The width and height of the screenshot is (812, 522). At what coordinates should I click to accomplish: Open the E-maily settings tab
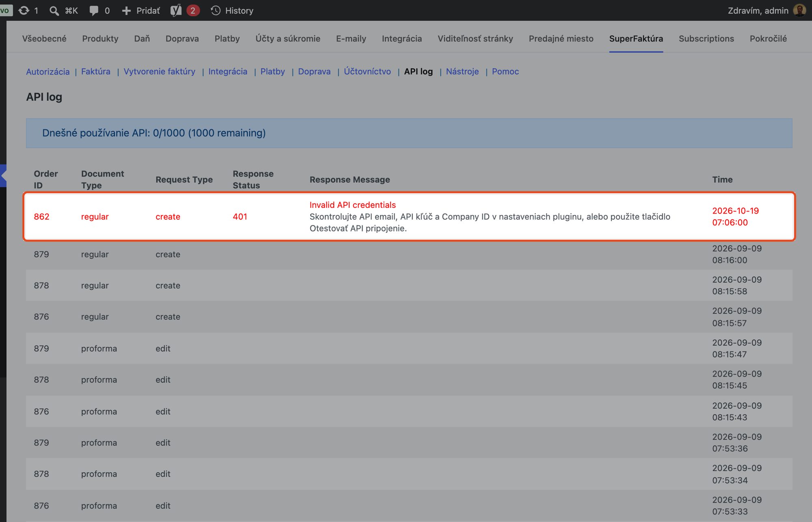pyautogui.click(x=351, y=39)
